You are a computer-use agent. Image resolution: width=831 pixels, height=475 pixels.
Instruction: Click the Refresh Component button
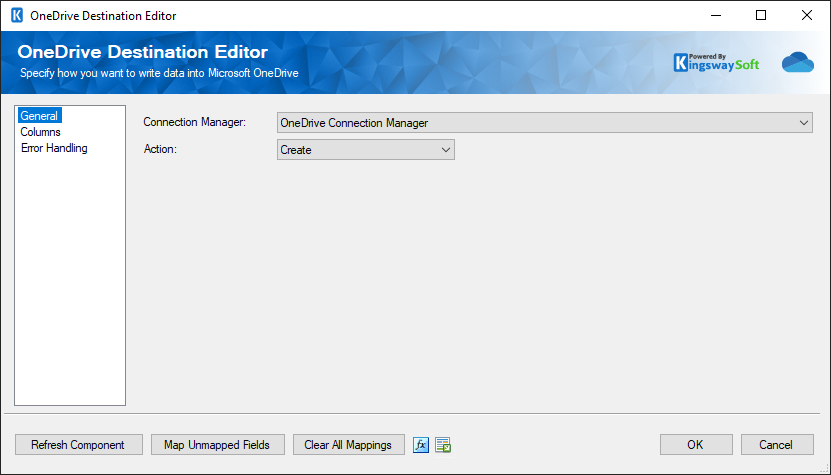[78, 445]
